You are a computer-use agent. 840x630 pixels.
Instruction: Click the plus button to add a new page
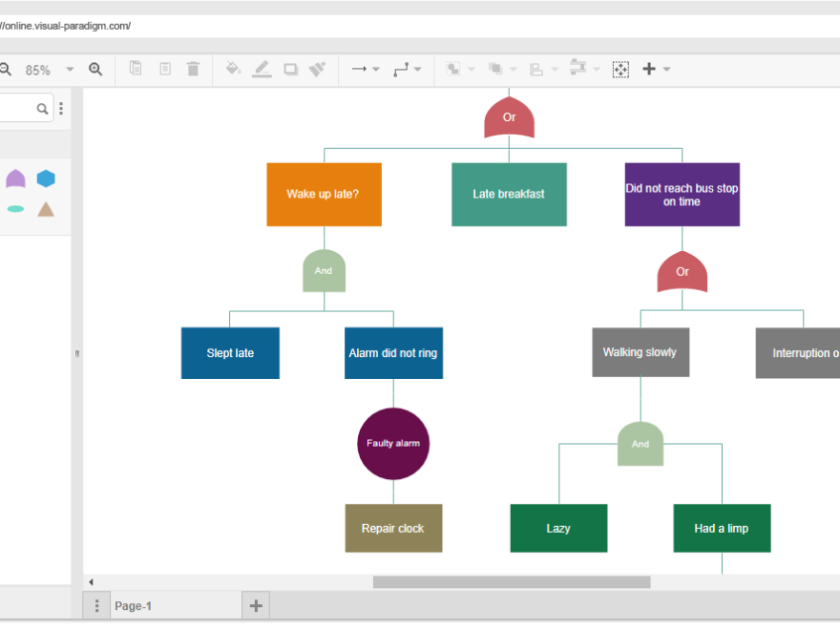coord(255,605)
